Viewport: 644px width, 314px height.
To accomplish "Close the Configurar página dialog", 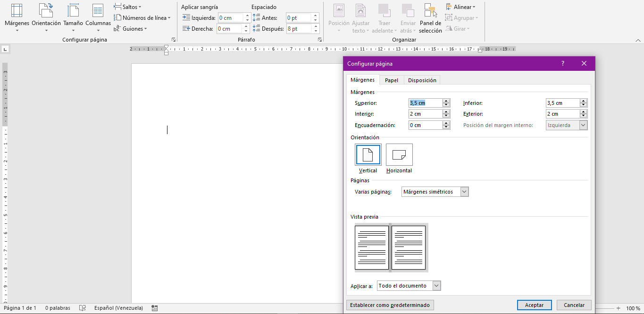I will coord(584,64).
